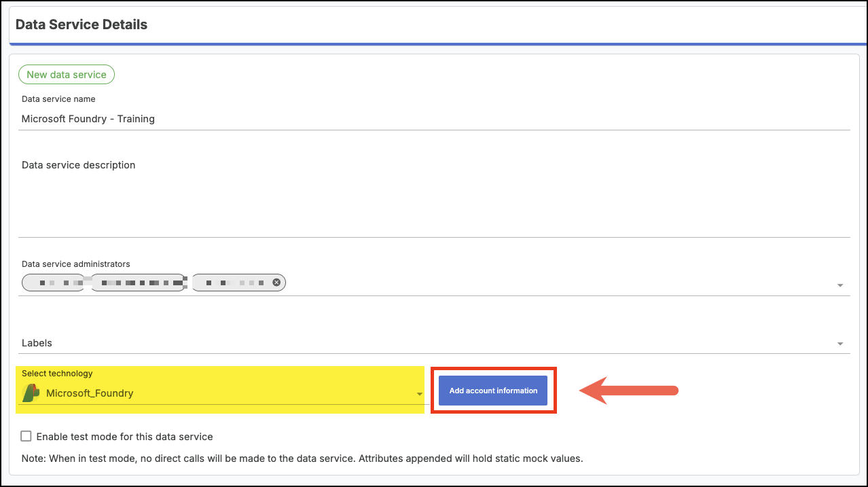Viewport: 868px width, 487px height.
Task: Open the Select technology dropdown arrow
Action: pyautogui.click(x=420, y=394)
